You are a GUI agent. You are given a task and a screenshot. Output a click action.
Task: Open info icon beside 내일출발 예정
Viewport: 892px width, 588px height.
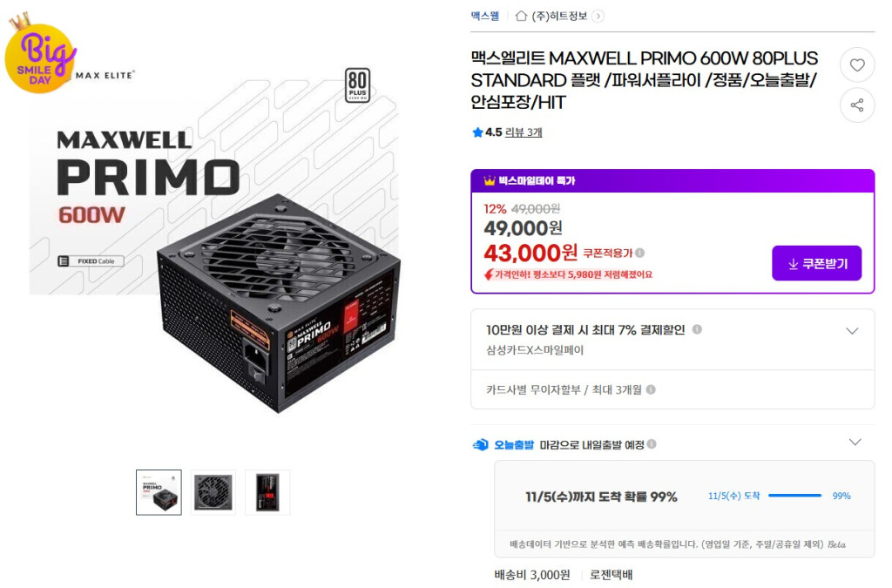[x=652, y=443]
